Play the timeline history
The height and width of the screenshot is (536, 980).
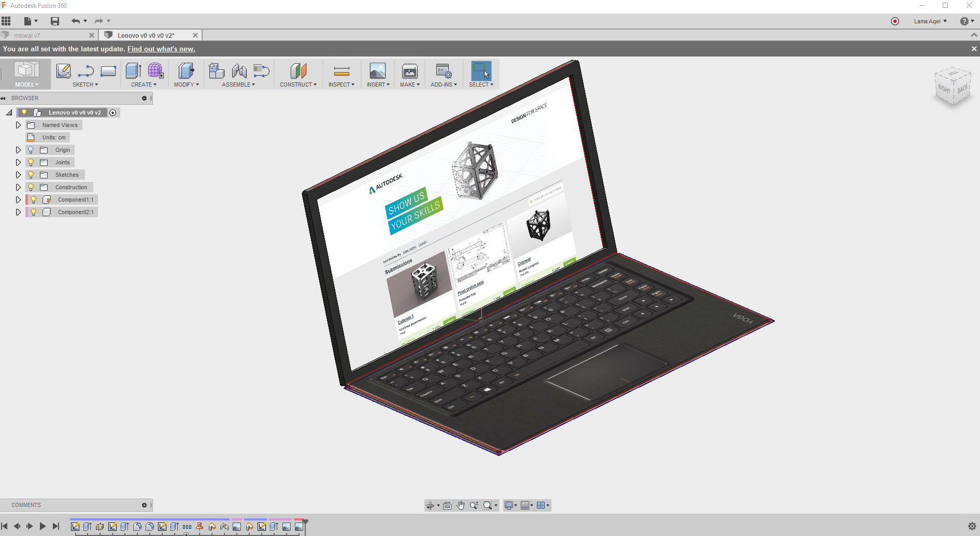pos(42,526)
